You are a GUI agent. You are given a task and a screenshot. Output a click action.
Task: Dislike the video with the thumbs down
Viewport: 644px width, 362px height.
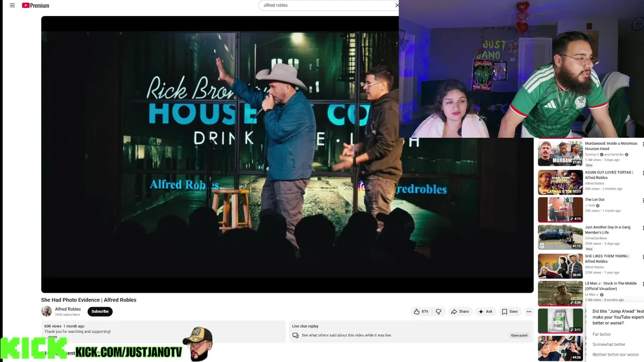pos(439,312)
